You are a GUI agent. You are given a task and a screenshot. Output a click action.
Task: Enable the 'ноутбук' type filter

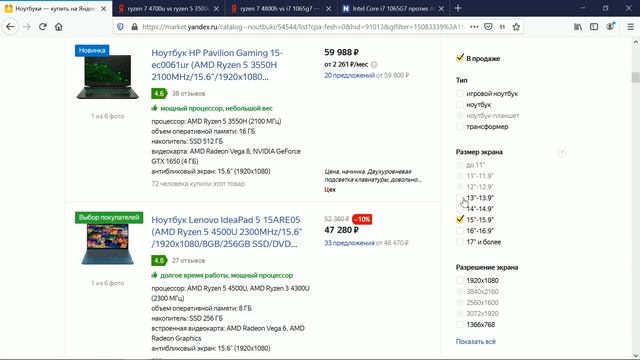point(460,104)
